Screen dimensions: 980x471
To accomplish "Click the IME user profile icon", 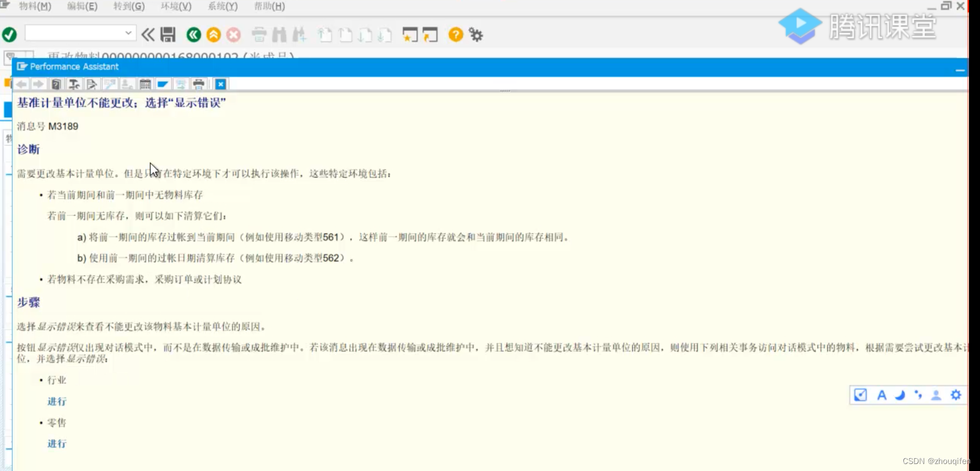I will coord(936,396).
